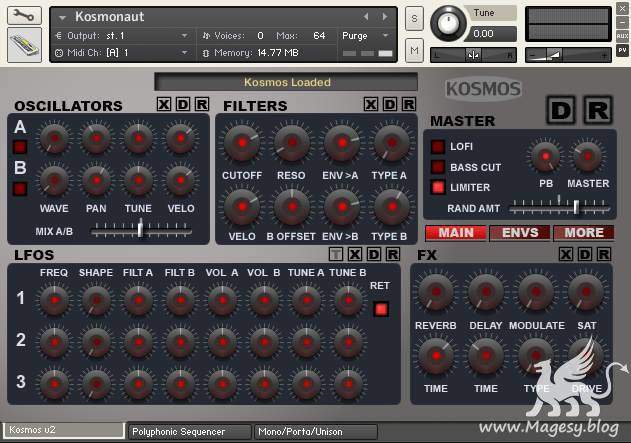The height and width of the screenshot is (443, 631).
Task: Open instrument edit mode wrench icon
Action: tap(24, 15)
